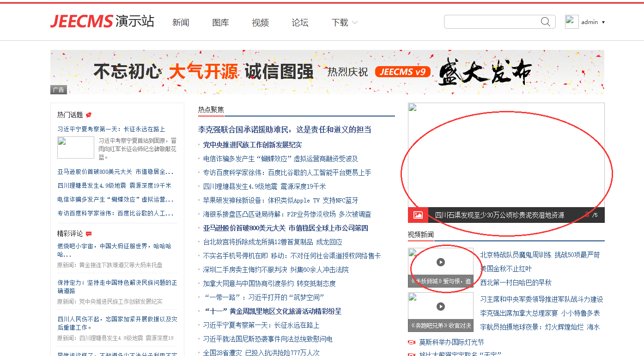Open slideshow caption 四川石渠发现至少30万公顷珍贵泥炭湿地资源

coord(500,215)
